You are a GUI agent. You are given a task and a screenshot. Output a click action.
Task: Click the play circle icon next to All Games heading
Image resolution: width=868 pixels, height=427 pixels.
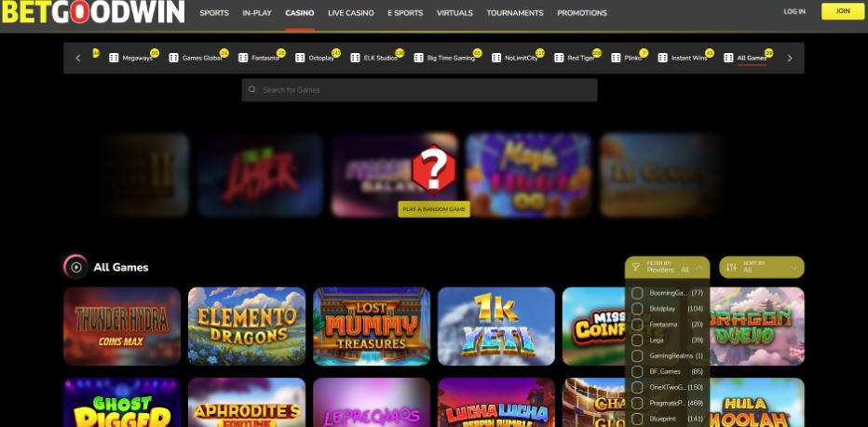point(76,267)
